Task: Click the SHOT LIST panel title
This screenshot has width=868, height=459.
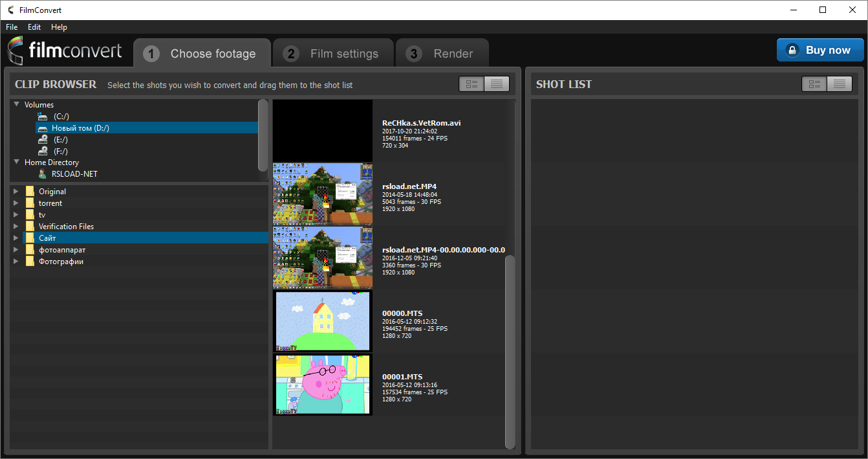Action: pyautogui.click(x=564, y=84)
